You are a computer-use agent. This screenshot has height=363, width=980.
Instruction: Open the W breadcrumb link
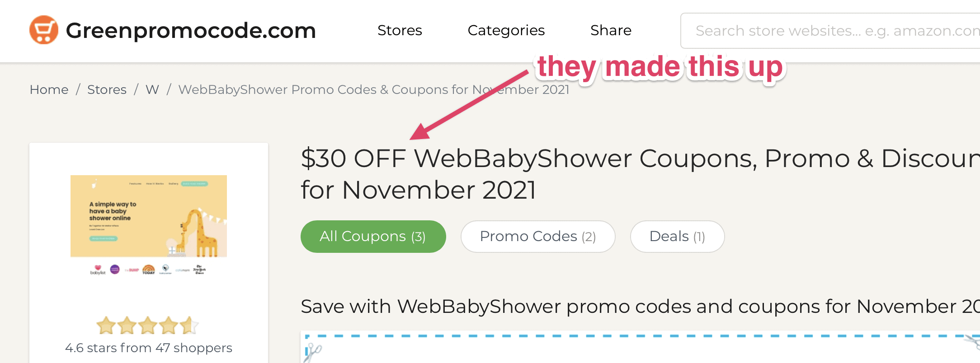pos(152,89)
